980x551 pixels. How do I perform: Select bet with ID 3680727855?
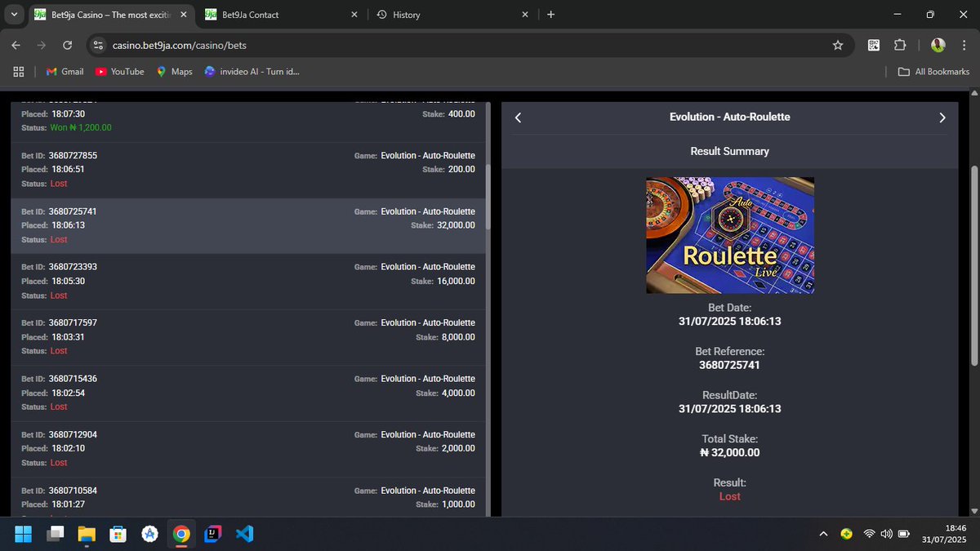[x=248, y=170]
